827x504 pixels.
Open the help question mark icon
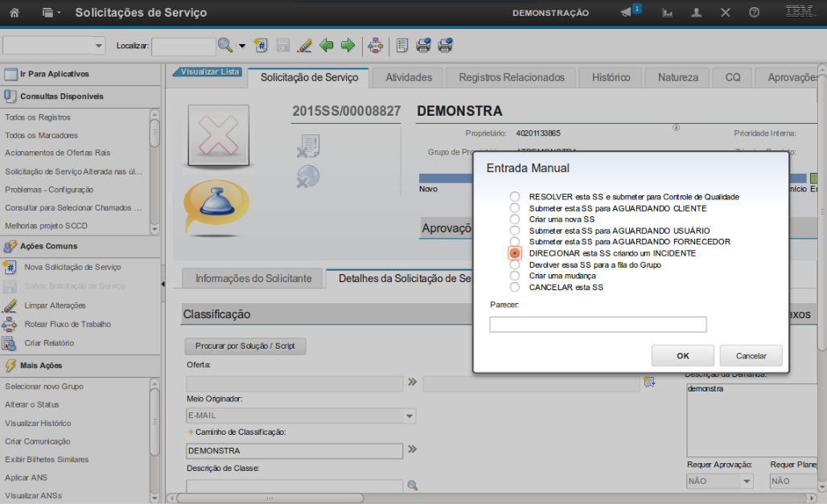coord(754,13)
